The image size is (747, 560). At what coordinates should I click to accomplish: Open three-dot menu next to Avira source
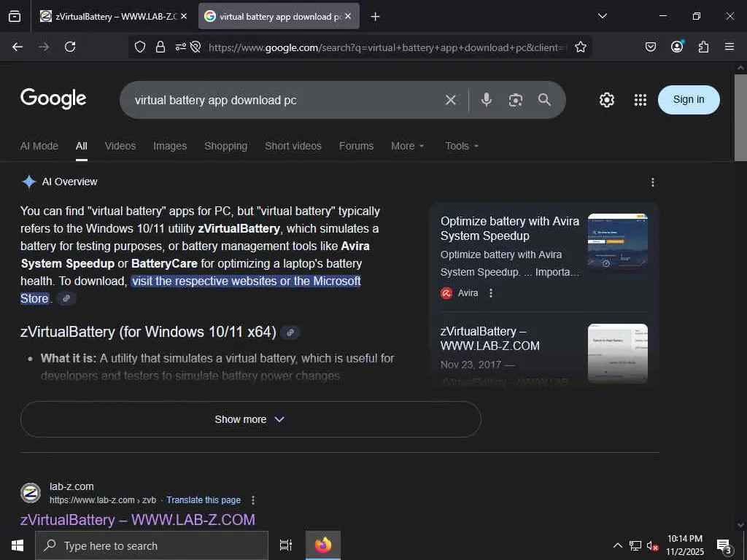pos(491,293)
